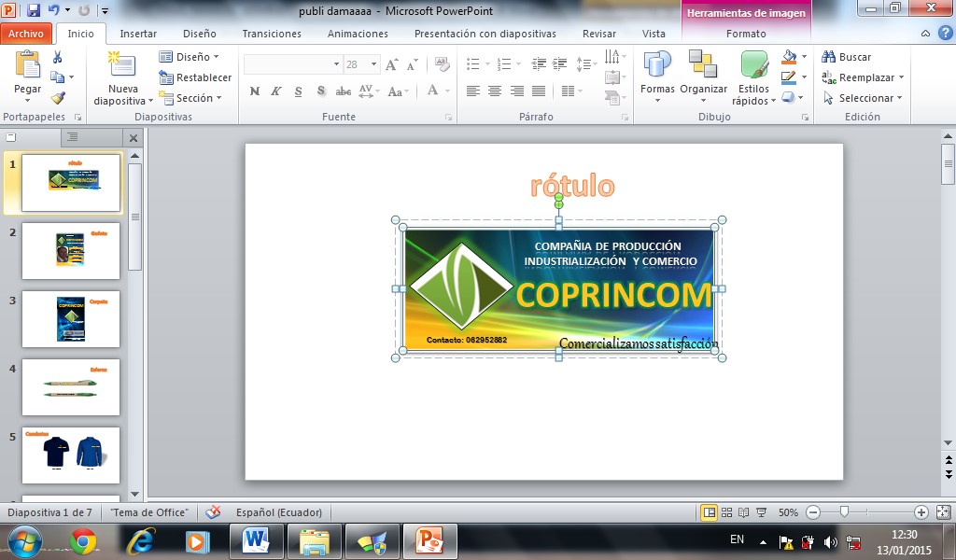Click the spell check icon in status bar
The width and height of the screenshot is (956, 560).
(213, 512)
